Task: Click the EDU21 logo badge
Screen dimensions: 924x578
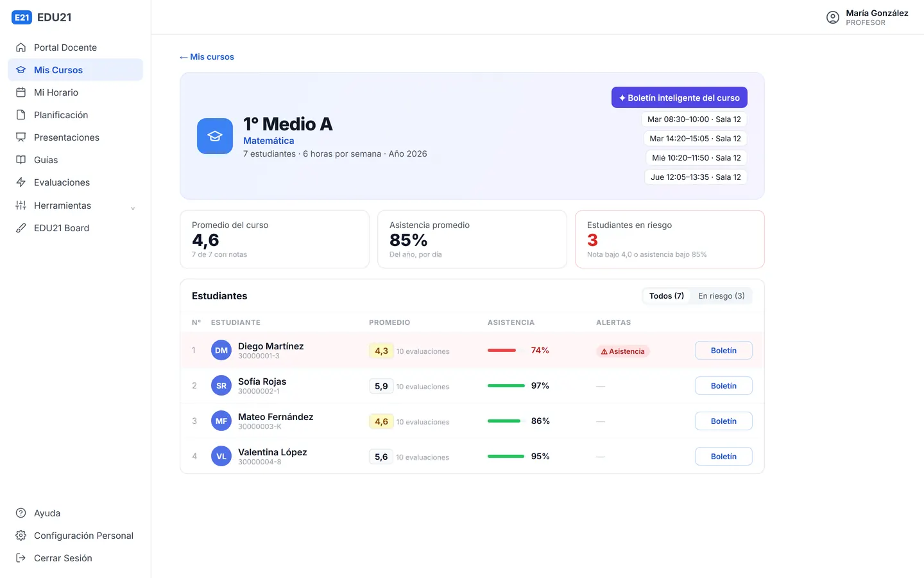Action: (22, 17)
